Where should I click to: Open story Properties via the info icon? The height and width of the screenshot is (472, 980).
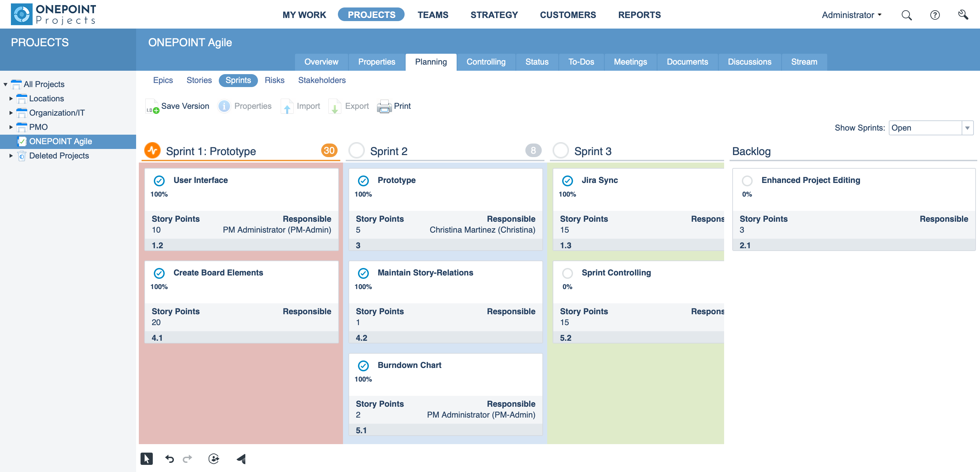point(224,106)
